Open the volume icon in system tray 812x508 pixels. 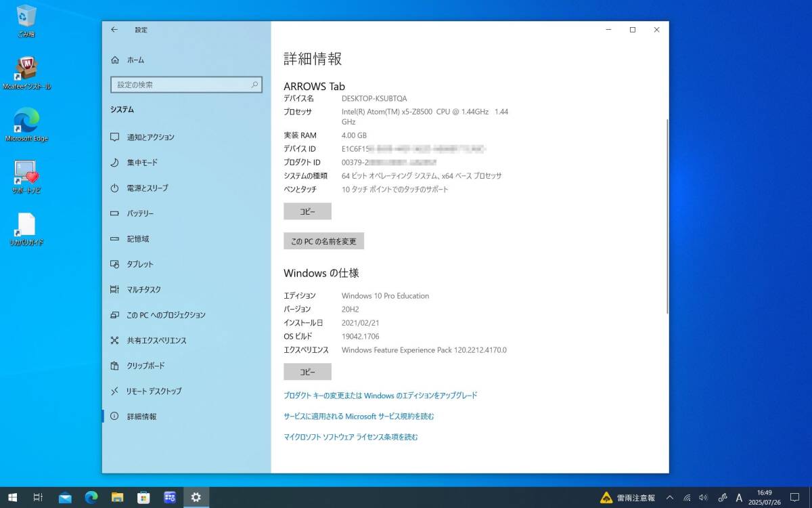pyautogui.click(x=703, y=498)
